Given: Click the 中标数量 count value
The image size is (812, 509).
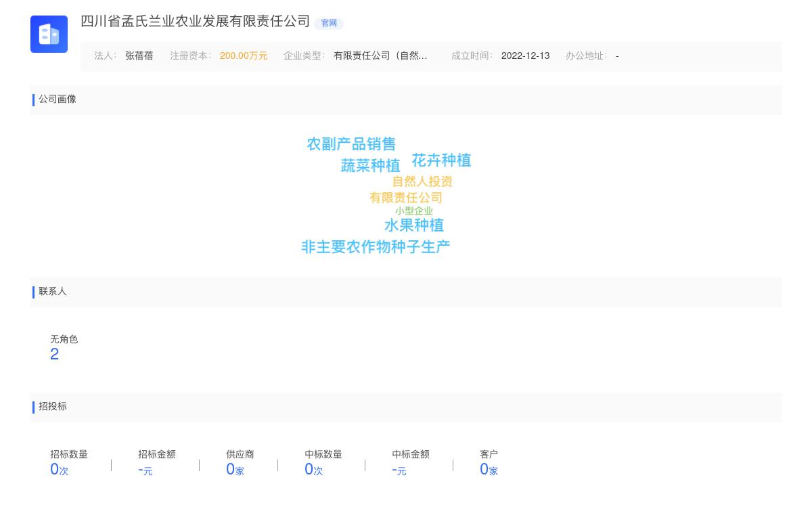Looking at the screenshot, I should pos(313,470).
